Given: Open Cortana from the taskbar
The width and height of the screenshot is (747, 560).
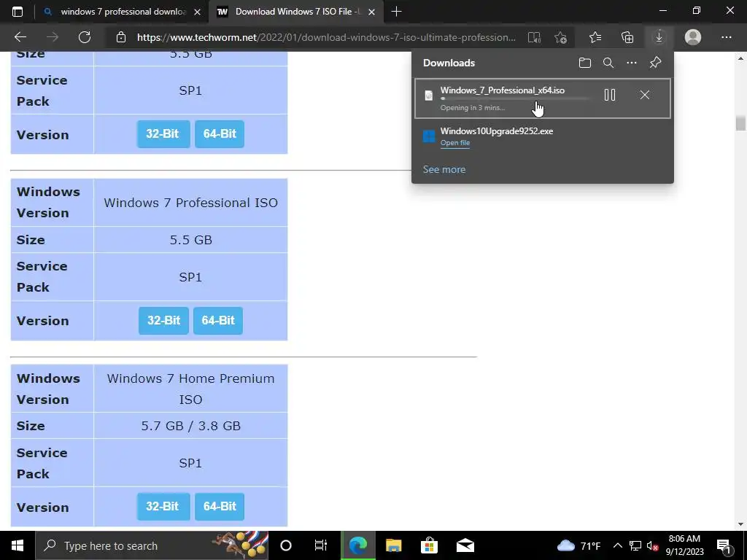Looking at the screenshot, I should click(286, 545).
